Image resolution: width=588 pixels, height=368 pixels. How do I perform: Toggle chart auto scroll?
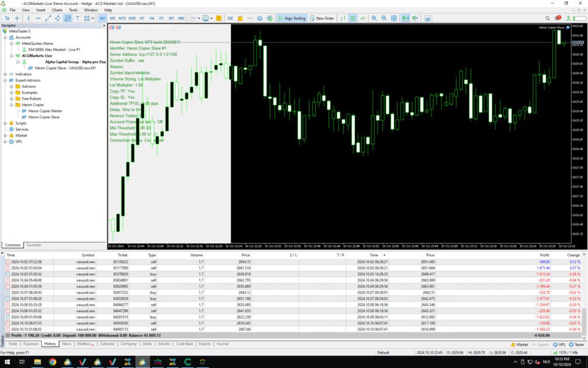click(x=405, y=18)
